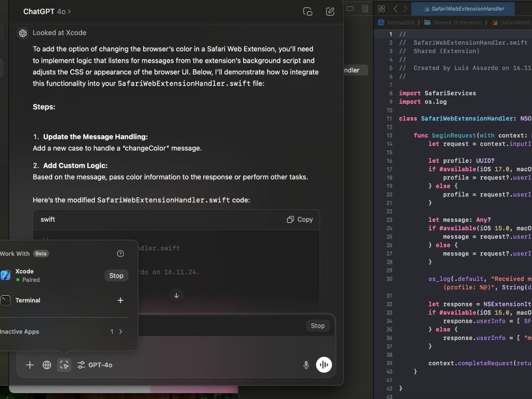The width and height of the screenshot is (532, 399).
Task: Open a temporary chat window icon in ChatGPT
Action: pos(307,12)
